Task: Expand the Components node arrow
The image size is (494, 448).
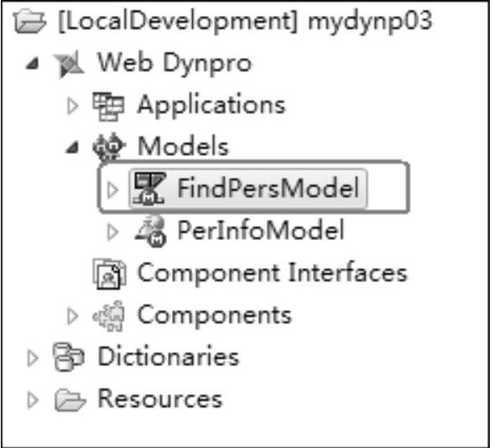Action: click(x=73, y=316)
